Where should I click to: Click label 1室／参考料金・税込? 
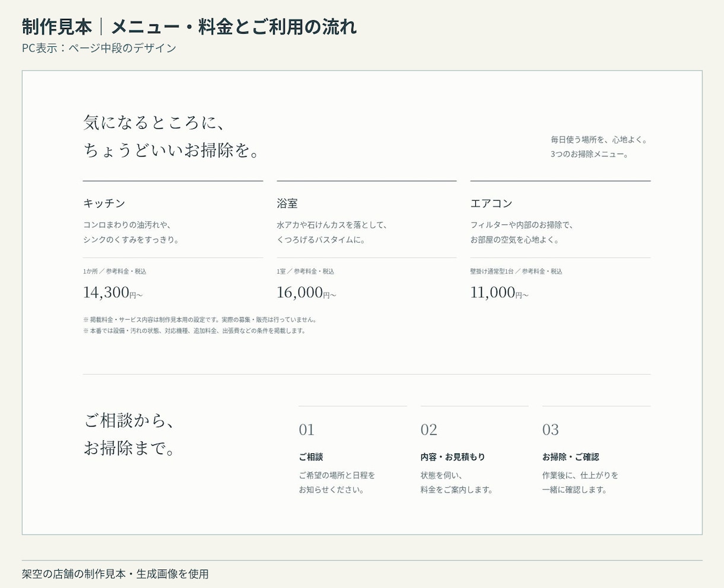[x=306, y=271]
